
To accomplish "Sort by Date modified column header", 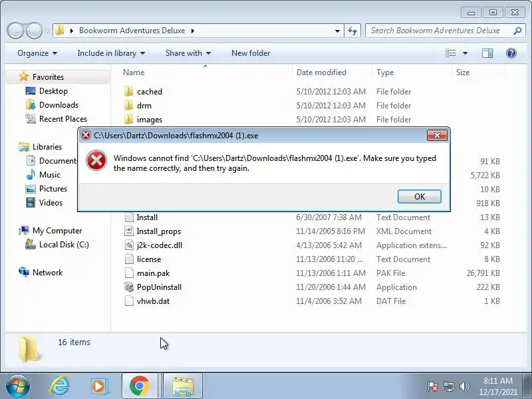I will click(321, 72).
